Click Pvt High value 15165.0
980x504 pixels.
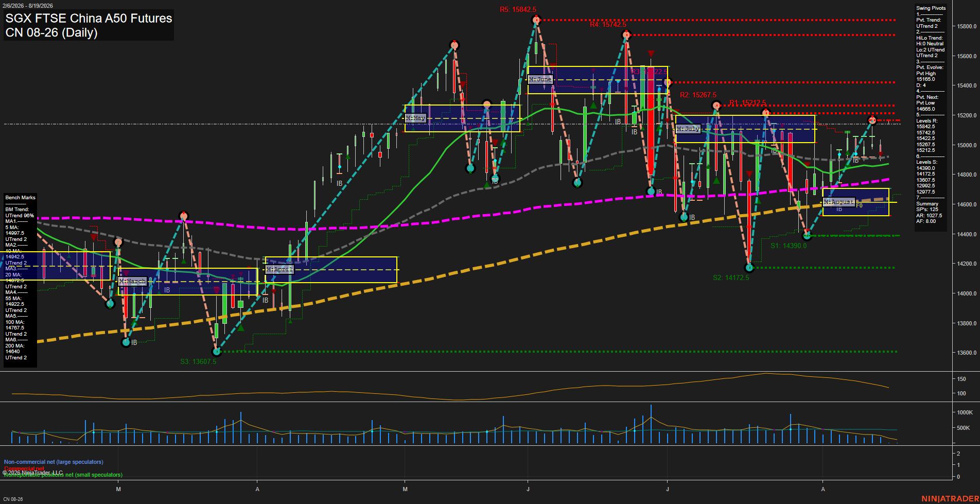[925, 79]
